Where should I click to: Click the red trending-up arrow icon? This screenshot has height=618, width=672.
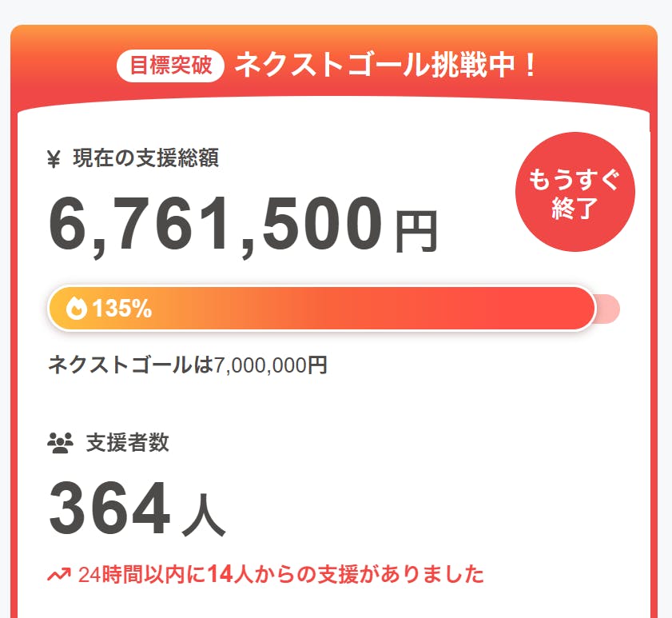tap(59, 575)
